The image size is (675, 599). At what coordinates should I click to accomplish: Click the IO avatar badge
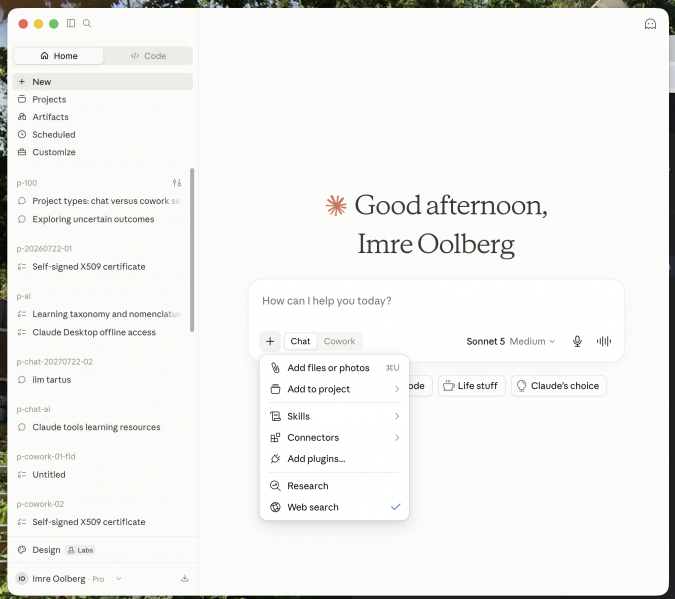pyautogui.click(x=22, y=578)
